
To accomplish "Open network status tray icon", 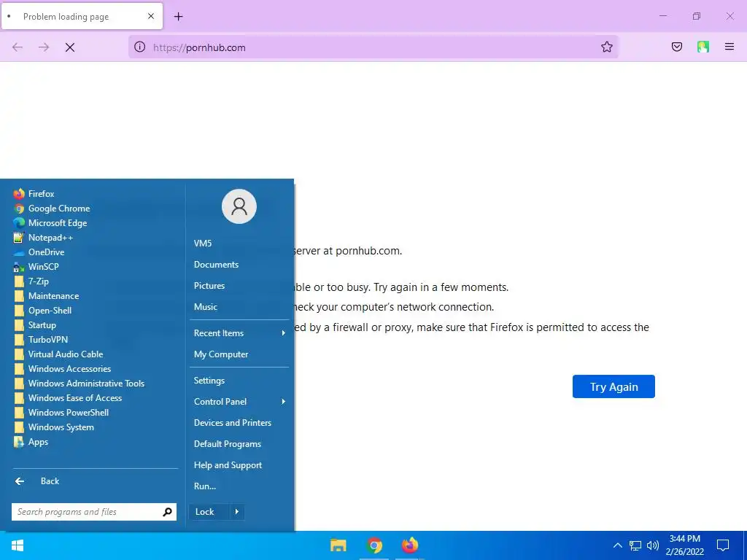I will tap(635, 545).
